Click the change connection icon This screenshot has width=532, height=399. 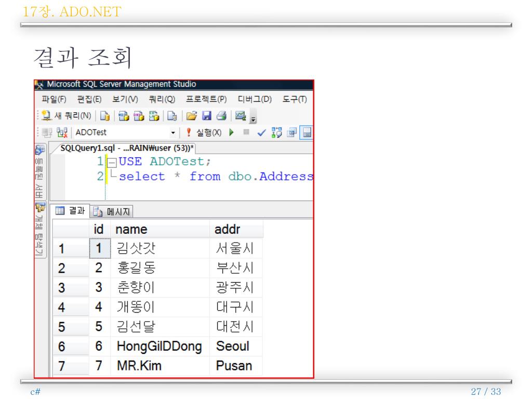[x=62, y=132]
